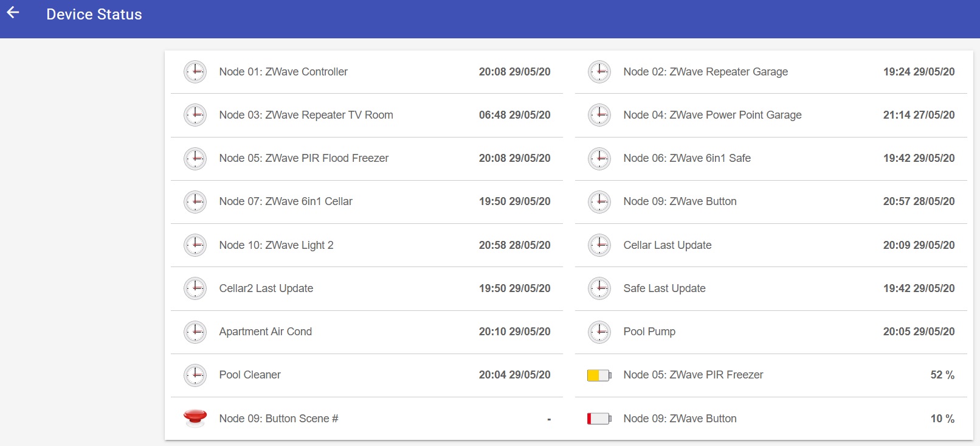This screenshot has height=446, width=980.
Task: Select Node 07: ZWave 6in1 Cellar label
Action: tap(286, 201)
